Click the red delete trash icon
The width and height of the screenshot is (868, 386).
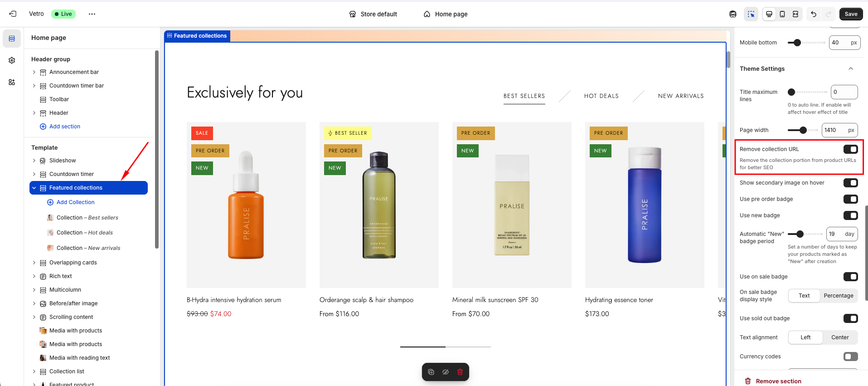(x=460, y=372)
